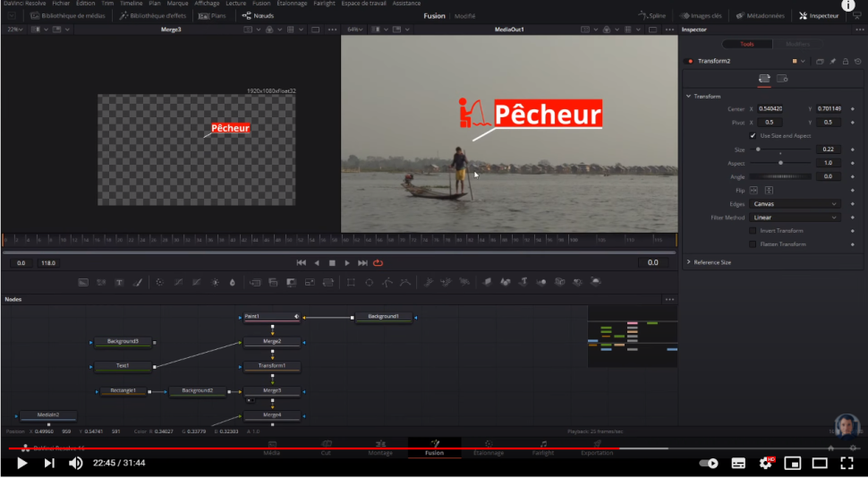
Task: Open Bibliothèque d'effets panel
Action: pos(153,16)
